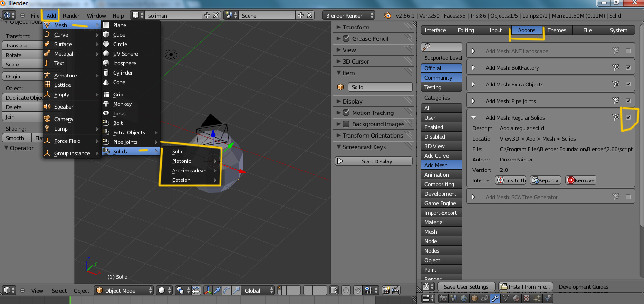Screen dimensions: 644x304
Task: Toggle the Grease Pencil checkbox
Action: coord(346,39)
